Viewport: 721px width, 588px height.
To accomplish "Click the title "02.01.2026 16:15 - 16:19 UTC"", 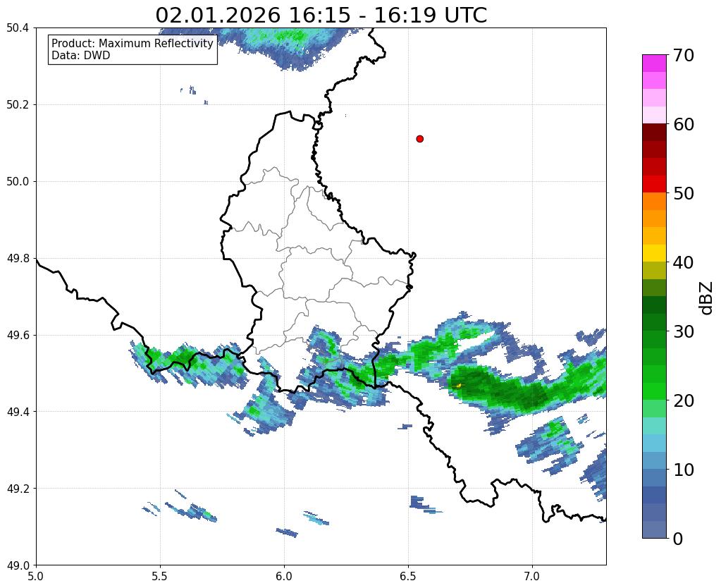I will click(x=321, y=16).
